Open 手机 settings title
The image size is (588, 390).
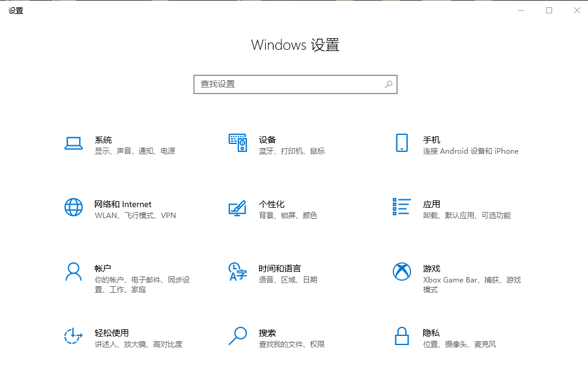[x=432, y=140]
